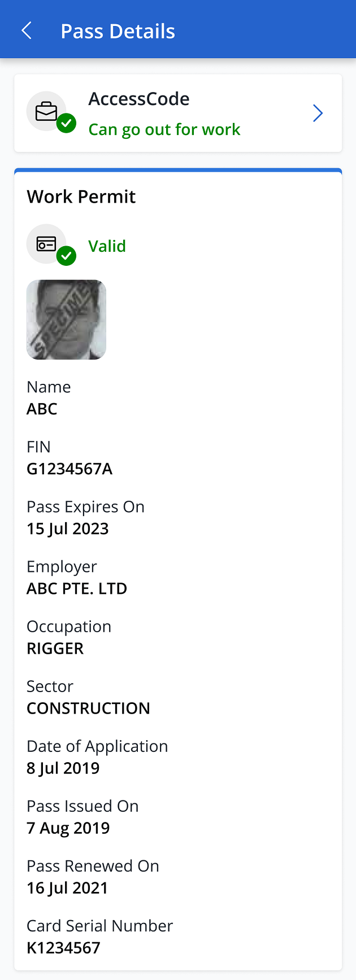Tap the occupation RIGGER
Image resolution: width=356 pixels, height=980 pixels.
click(55, 649)
